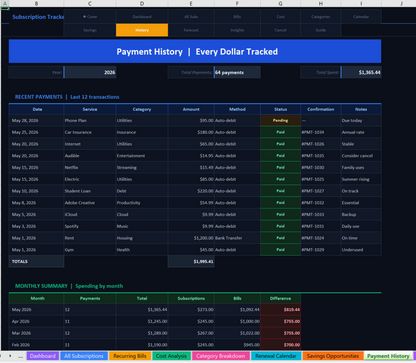Screen dimensions: 416x363
Task: Click the 'Entertainment' category cell
Action: [142, 156]
